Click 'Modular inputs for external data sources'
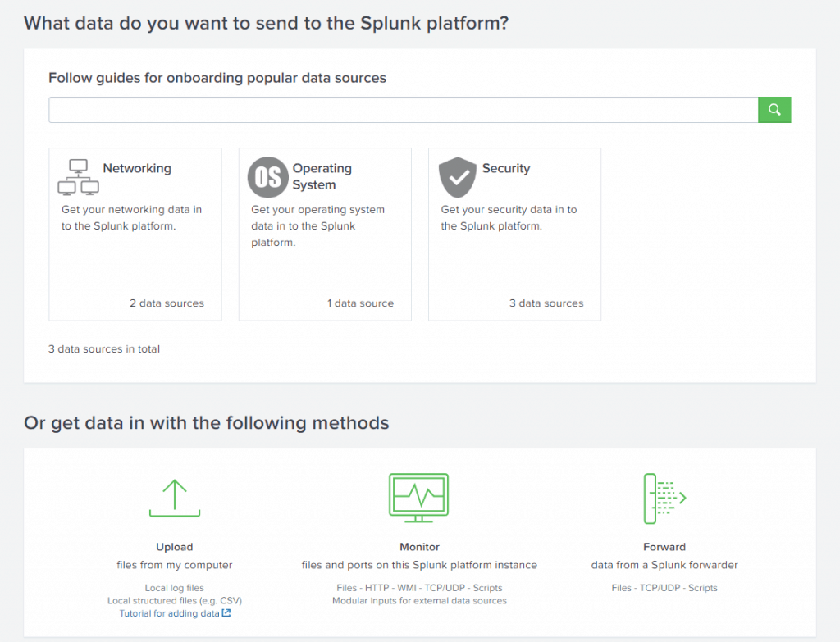Viewport: 840px width, 642px height. [419, 601]
